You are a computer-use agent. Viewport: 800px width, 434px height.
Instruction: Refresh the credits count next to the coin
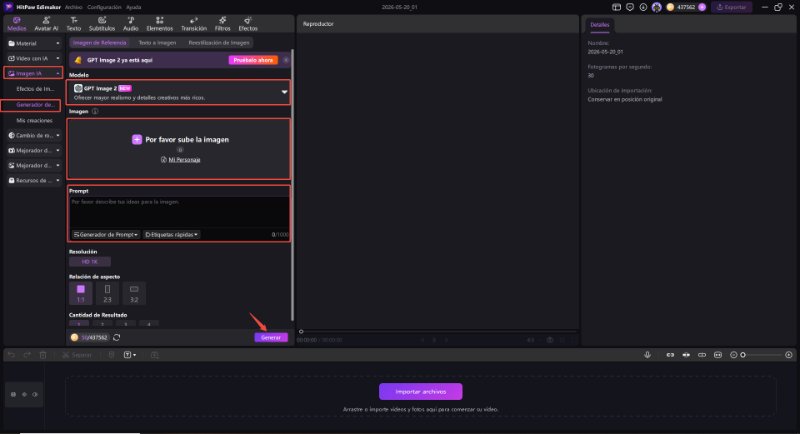click(117, 338)
